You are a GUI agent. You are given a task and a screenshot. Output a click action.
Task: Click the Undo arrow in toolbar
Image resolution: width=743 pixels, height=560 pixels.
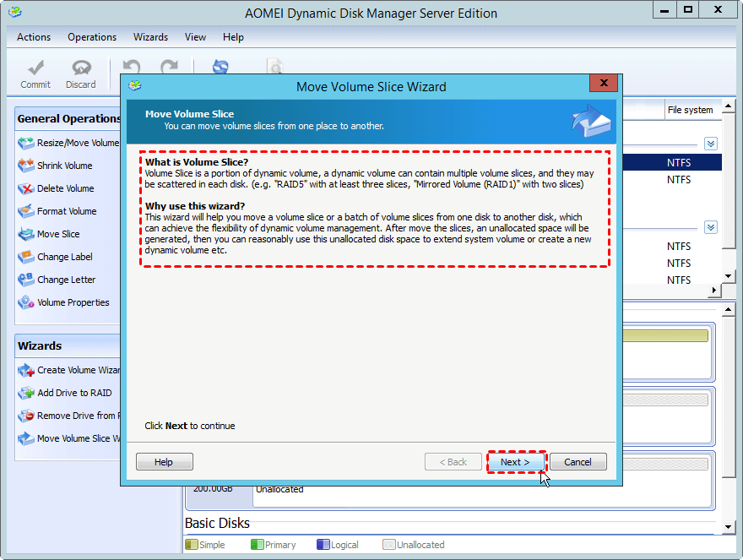click(x=131, y=67)
